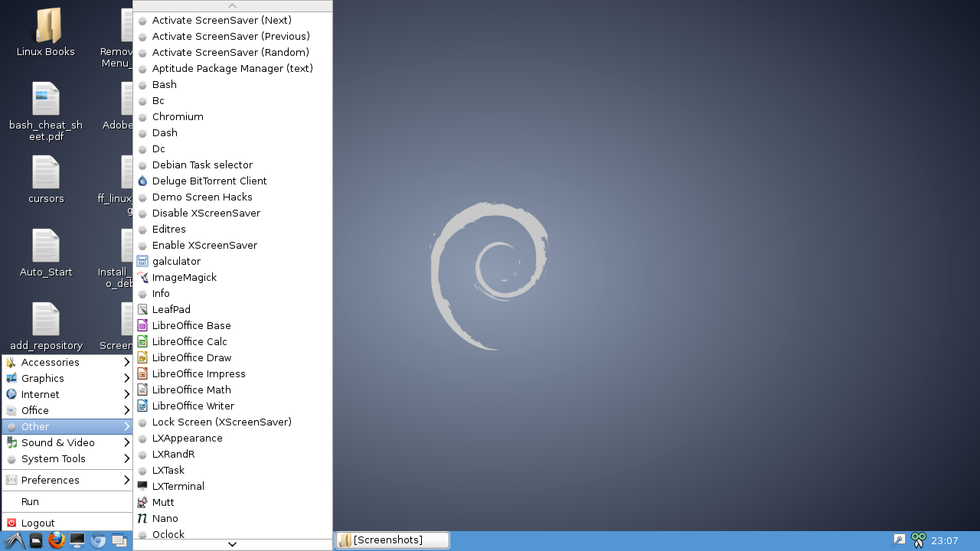This screenshot has height=551, width=980.
Task: Open LXTerminal from the menu
Action: pos(233,487)
